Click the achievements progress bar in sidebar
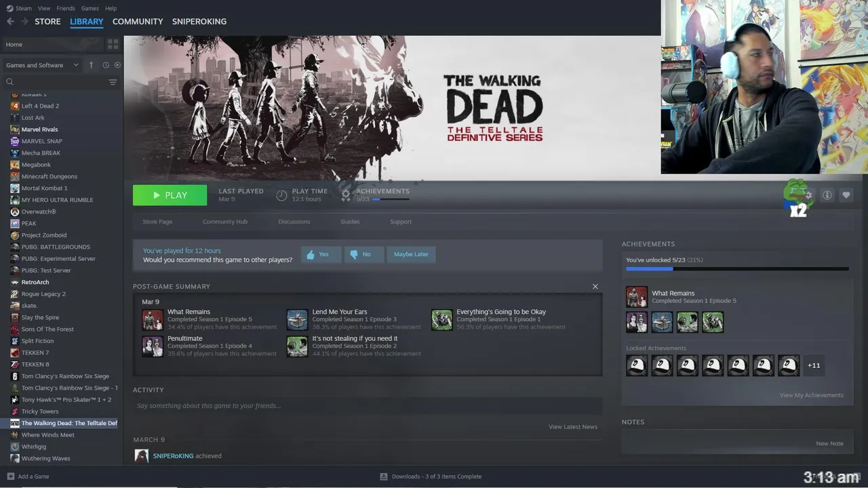 pyautogui.click(x=737, y=269)
